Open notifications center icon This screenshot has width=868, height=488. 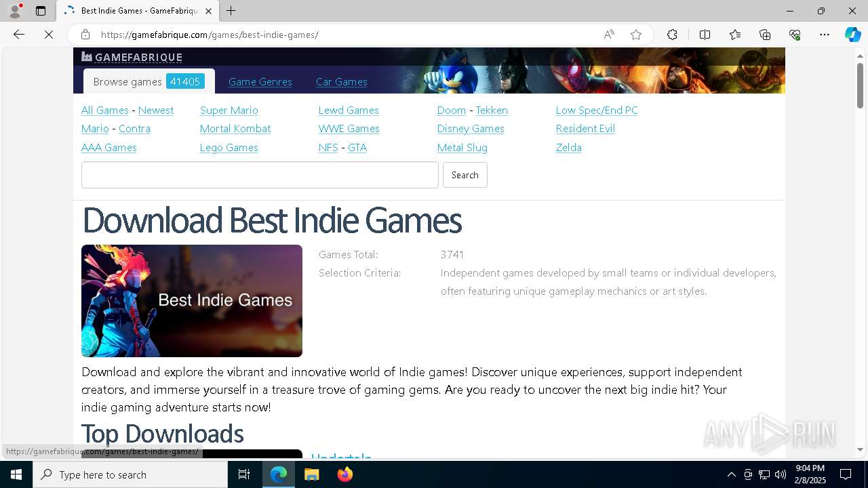846,474
